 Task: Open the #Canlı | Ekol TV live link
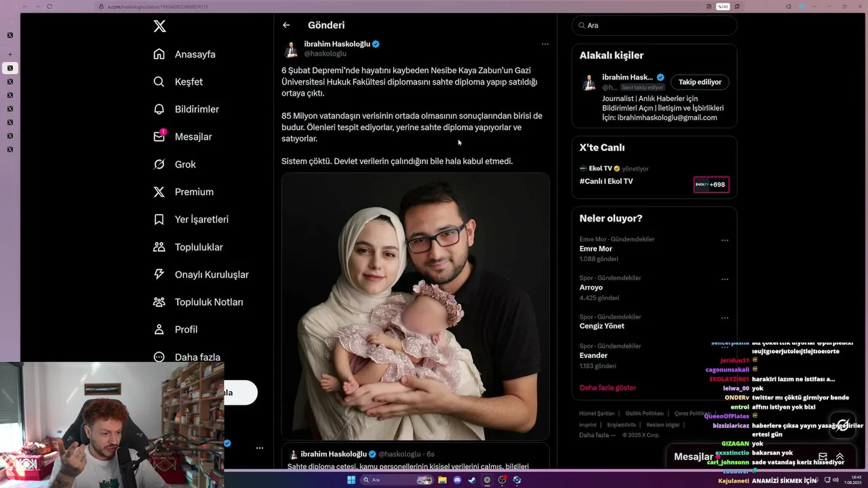pos(606,182)
